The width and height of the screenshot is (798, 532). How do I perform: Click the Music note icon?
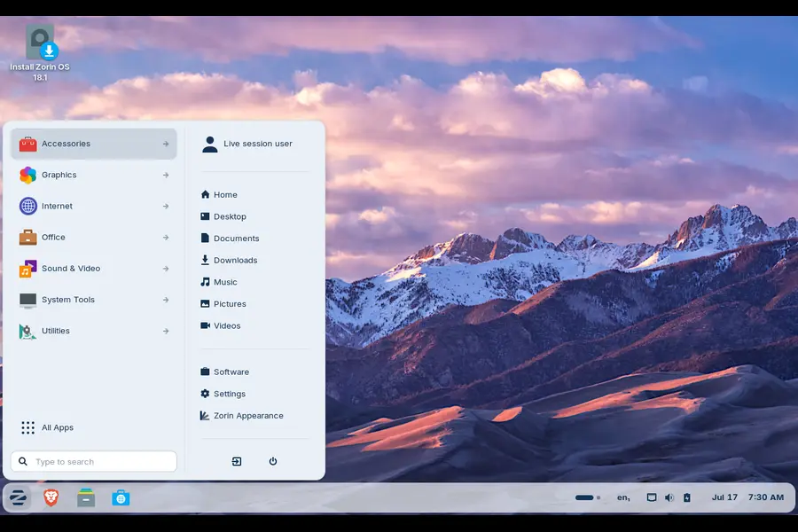pyautogui.click(x=205, y=282)
